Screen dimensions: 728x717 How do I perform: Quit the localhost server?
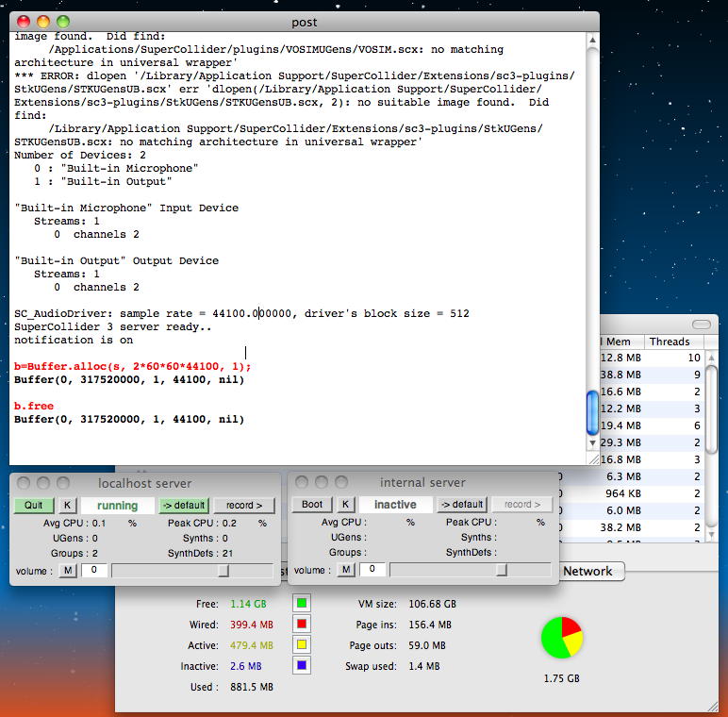(34, 505)
